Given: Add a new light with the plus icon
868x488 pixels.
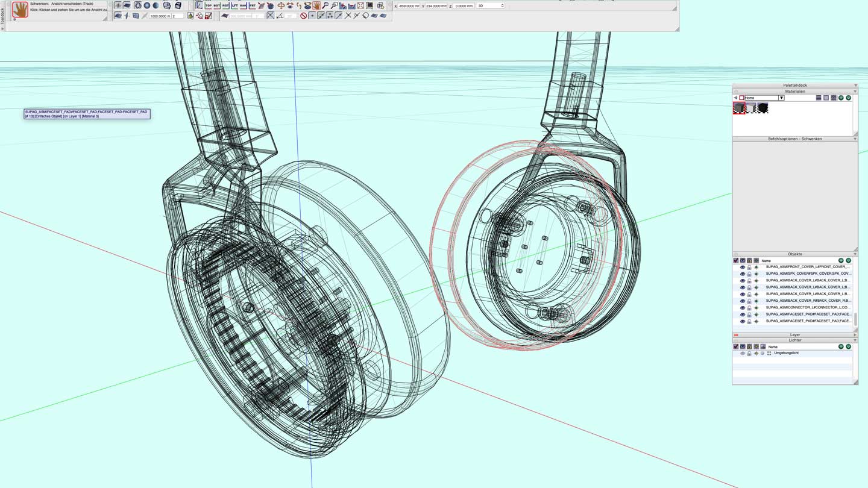Looking at the screenshot, I should (x=841, y=346).
